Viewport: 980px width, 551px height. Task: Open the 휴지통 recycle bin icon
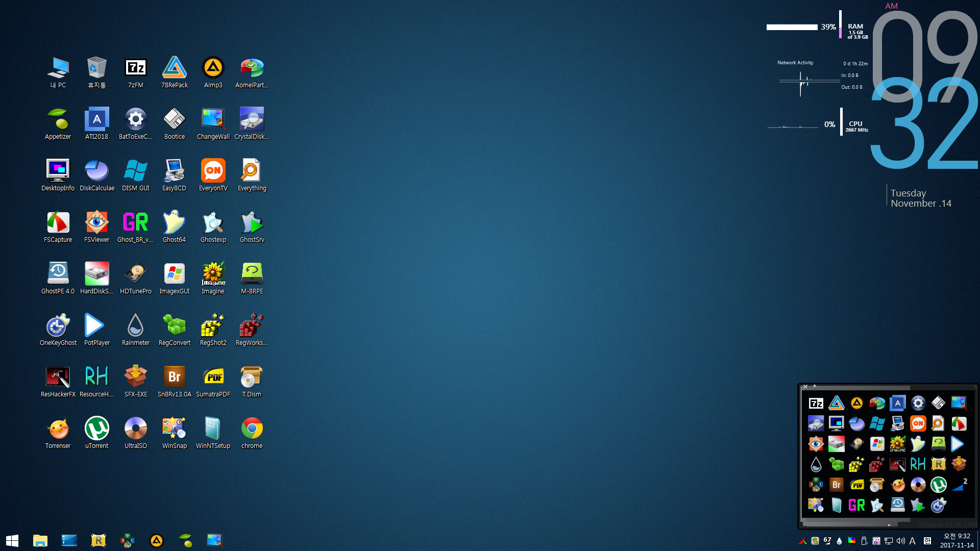(x=97, y=72)
